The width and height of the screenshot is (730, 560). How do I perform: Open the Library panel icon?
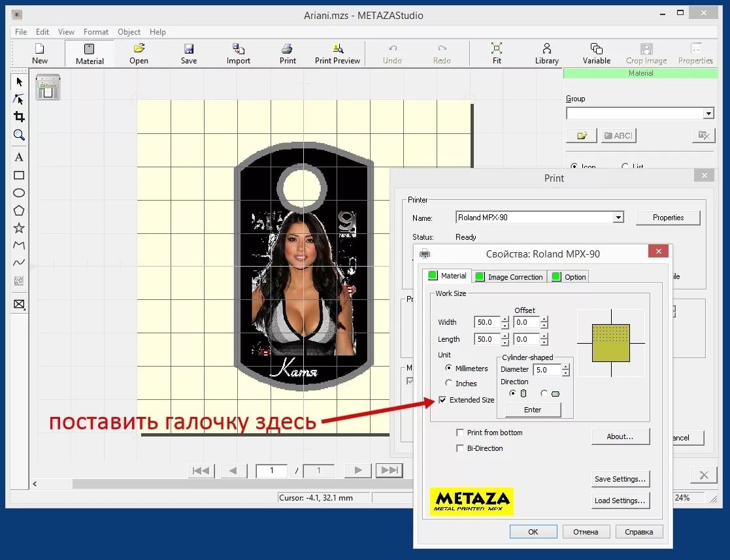[546, 54]
